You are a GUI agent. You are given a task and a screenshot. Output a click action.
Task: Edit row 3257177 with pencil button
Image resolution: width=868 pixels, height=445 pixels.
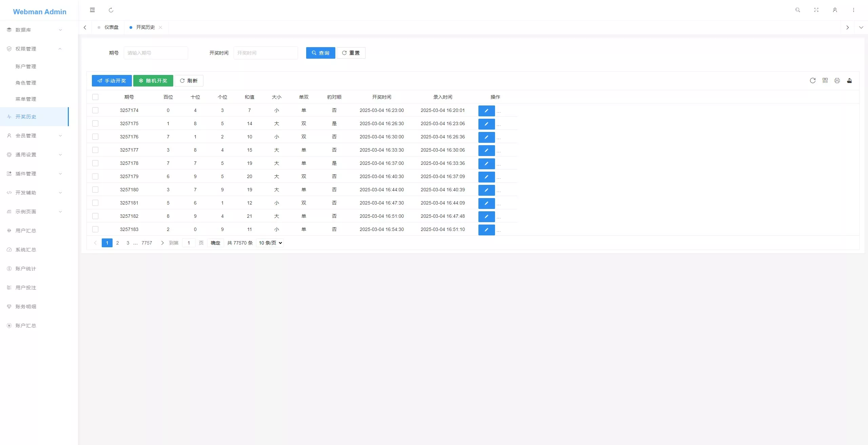pyautogui.click(x=487, y=150)
